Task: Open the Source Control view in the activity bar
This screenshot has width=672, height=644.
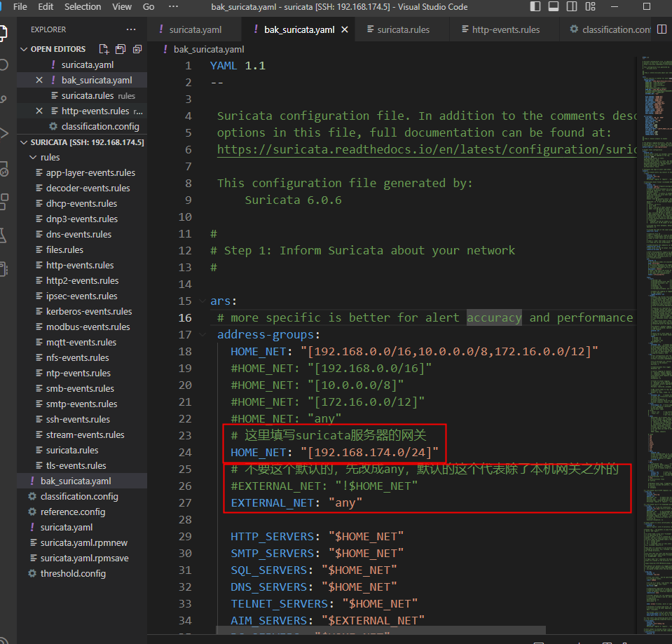Action: click(x=4, y=99)
